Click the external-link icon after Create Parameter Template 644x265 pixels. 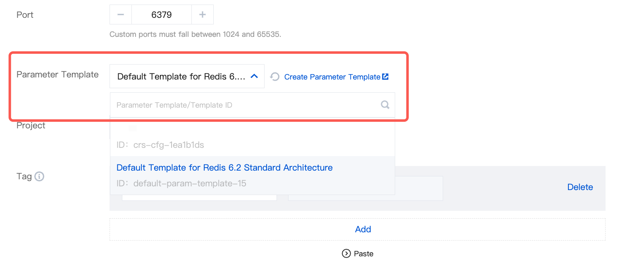[385, 77]
